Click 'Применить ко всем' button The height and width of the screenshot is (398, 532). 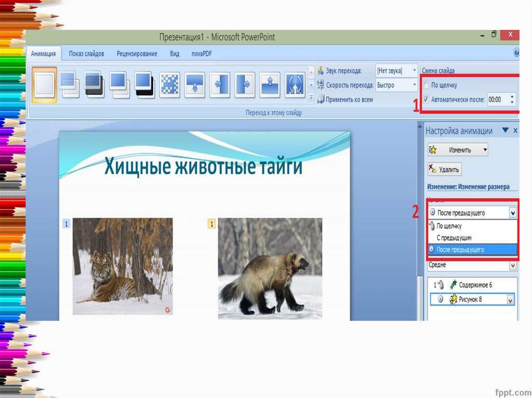[345, 99]
